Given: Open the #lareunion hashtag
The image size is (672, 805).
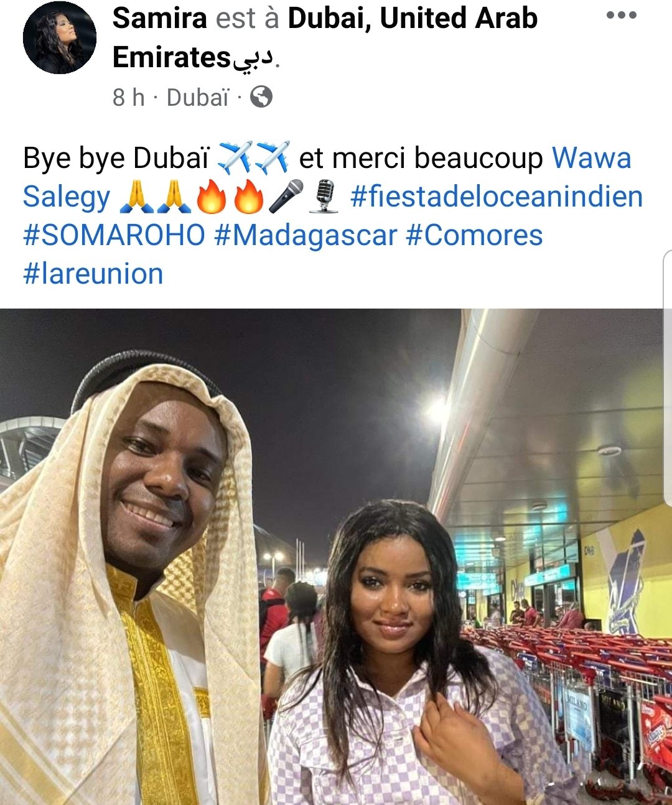Looking at the screenshot, I should coord(93,274).
